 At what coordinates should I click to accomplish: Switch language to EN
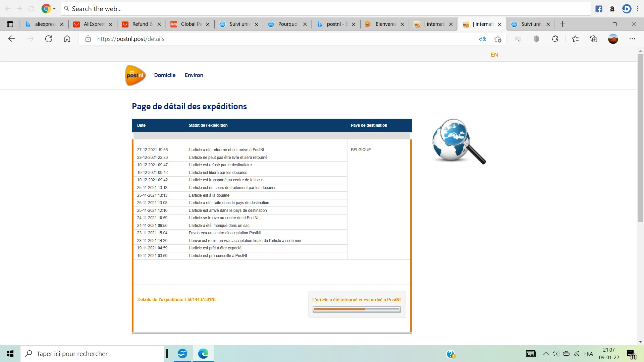click(494, 55)
